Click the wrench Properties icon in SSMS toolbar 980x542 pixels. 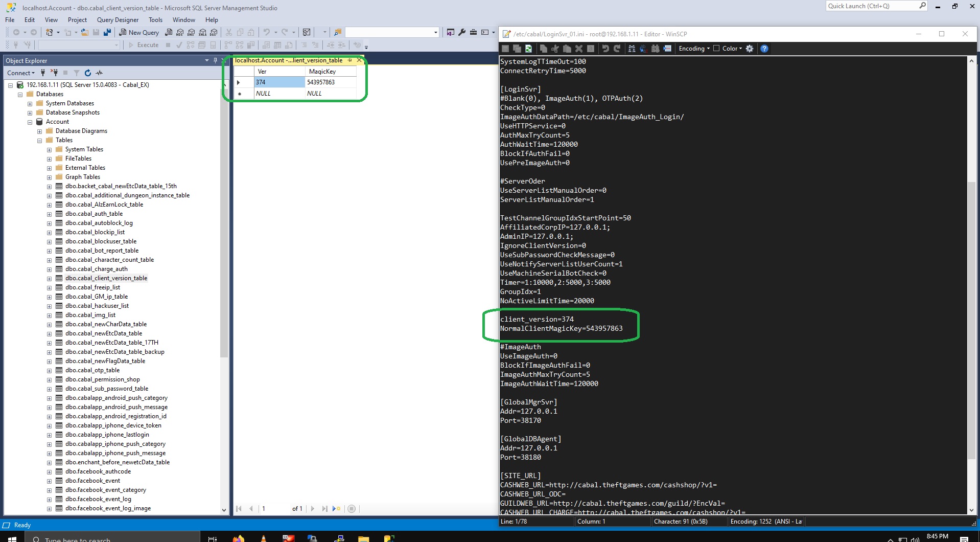[x=462, y=32]
